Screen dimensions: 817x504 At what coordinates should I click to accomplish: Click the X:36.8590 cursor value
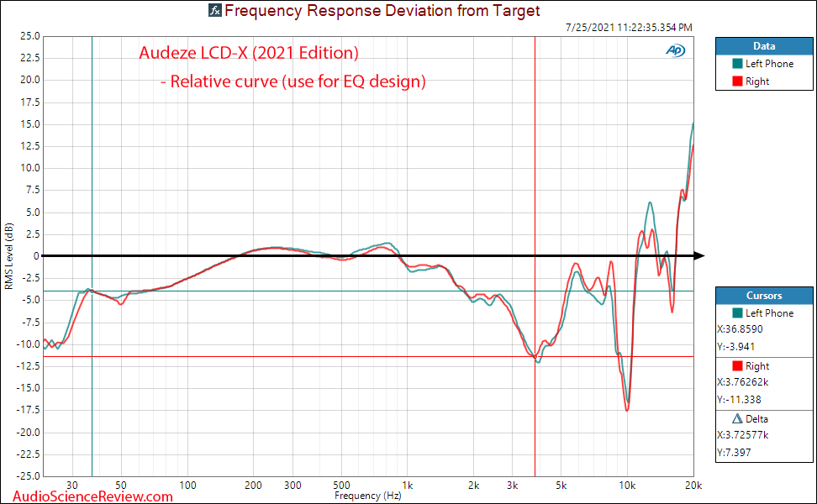click(740, 329)
